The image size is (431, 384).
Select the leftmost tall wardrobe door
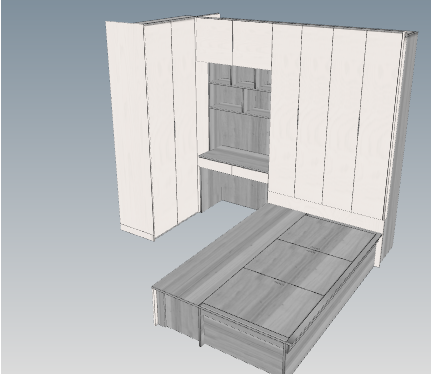[130, 127]
